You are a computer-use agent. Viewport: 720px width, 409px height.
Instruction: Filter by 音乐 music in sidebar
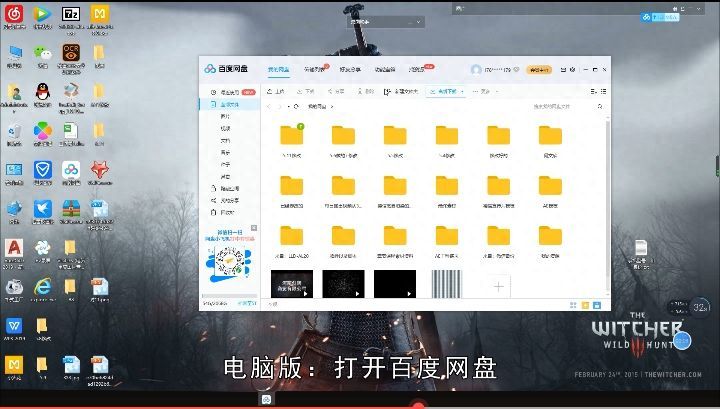click(225, 152)
